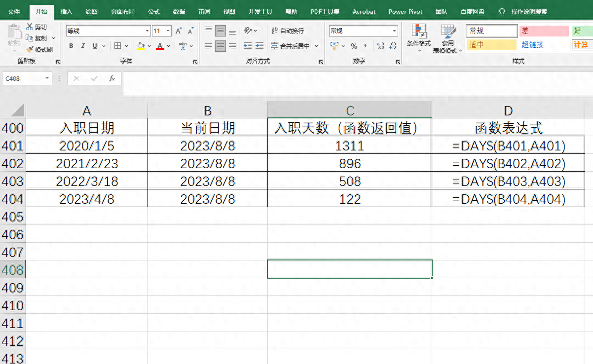The image size is (593, 364).
Task: Open the font size 11 dropdown
Action: point(168,31)
